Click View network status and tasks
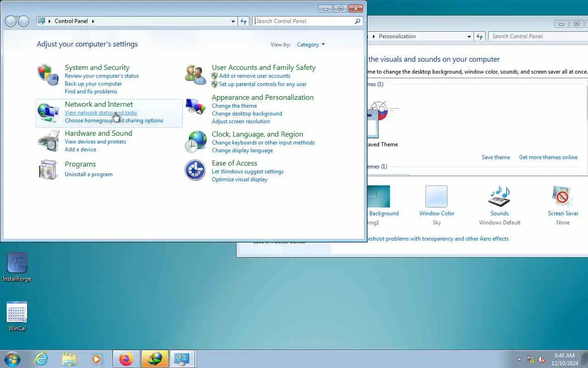The width and height of the screenshot is (588, 368). click(101, 113)
